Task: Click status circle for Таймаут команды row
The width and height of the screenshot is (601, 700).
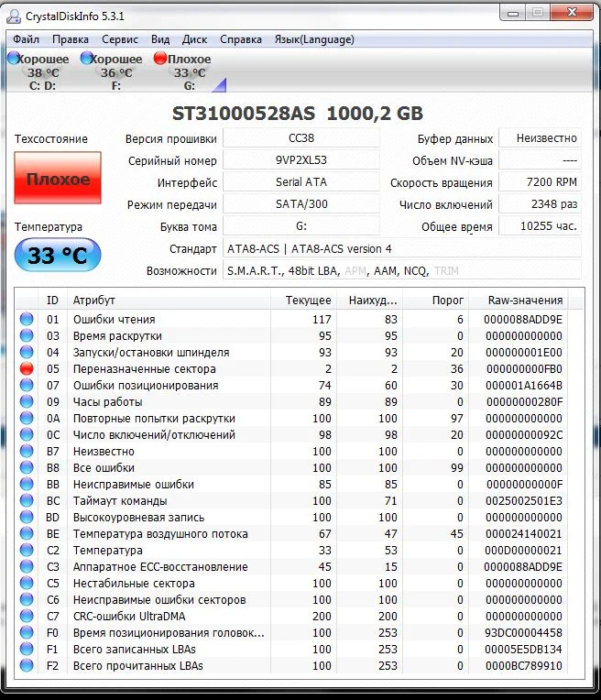Action: [27, 500]
